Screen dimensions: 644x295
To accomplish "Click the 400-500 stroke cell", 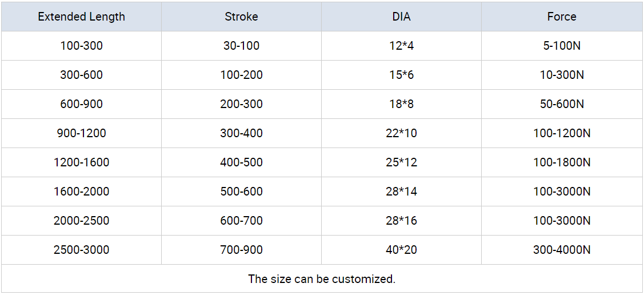I will coord(241,162).
